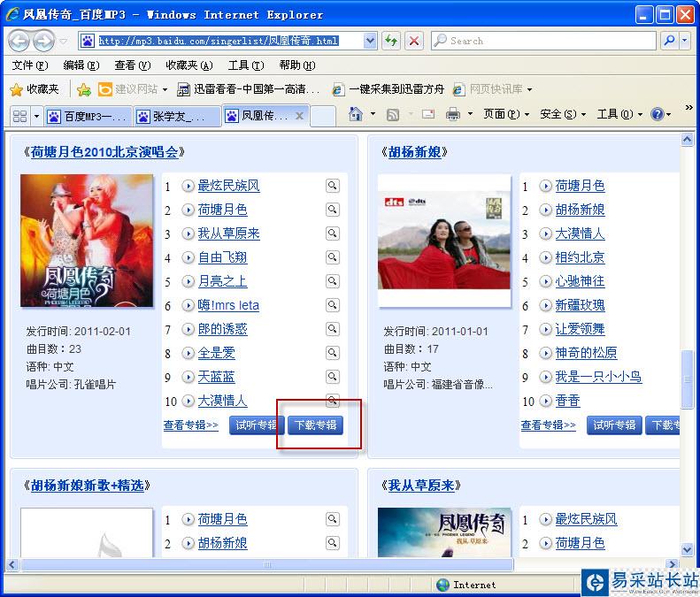This screenshot has width=700, height=597.
Task: Click search icon beside 自由飞翔
Action: [332, 257]
